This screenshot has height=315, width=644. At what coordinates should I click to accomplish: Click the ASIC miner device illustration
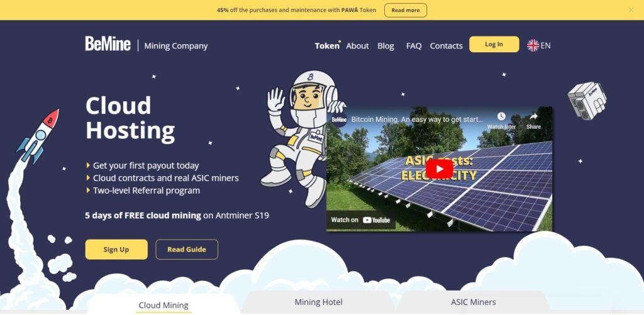tap(587, 101)
